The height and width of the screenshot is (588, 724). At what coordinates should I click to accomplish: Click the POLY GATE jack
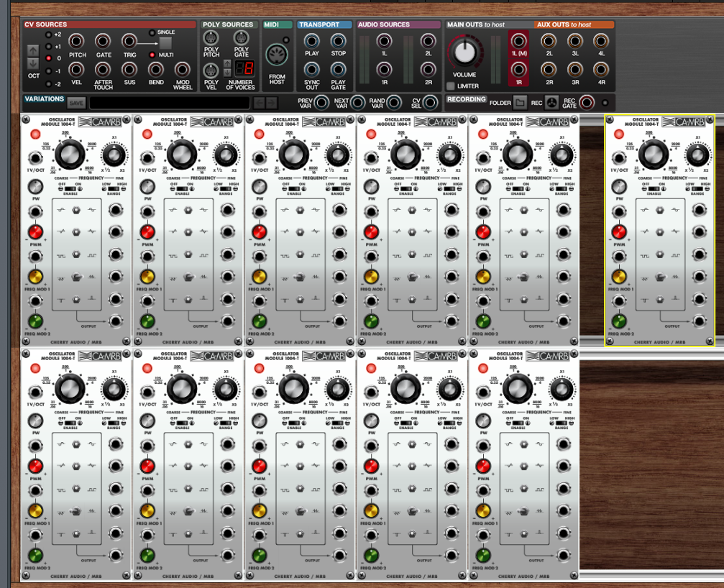241,38
